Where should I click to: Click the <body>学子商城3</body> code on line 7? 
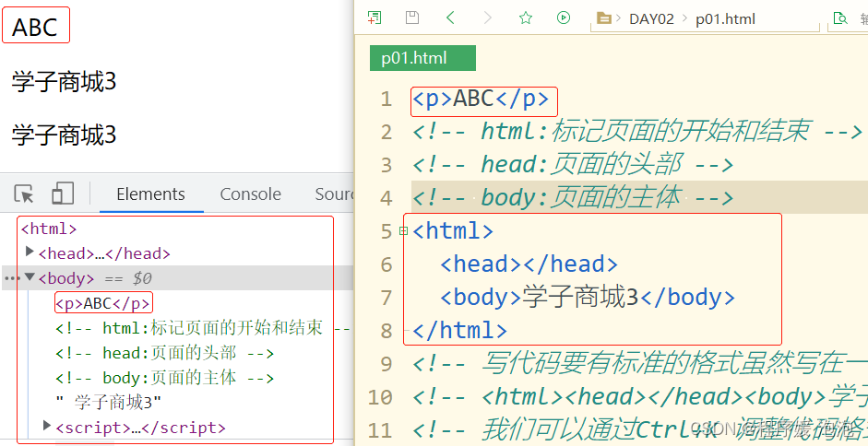click(588, 297)
